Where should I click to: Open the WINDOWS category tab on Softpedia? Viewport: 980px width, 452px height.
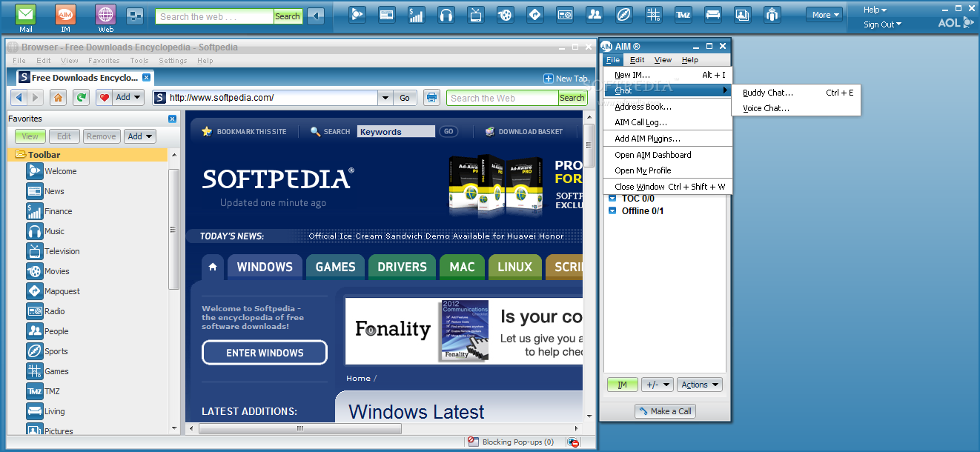coord(265,267)
